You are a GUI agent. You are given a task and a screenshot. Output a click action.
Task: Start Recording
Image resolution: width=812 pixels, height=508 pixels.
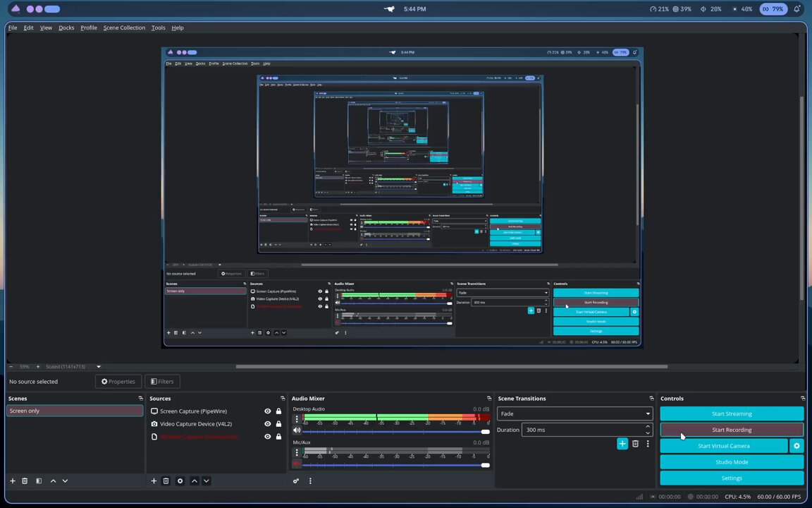coord(732,430)
